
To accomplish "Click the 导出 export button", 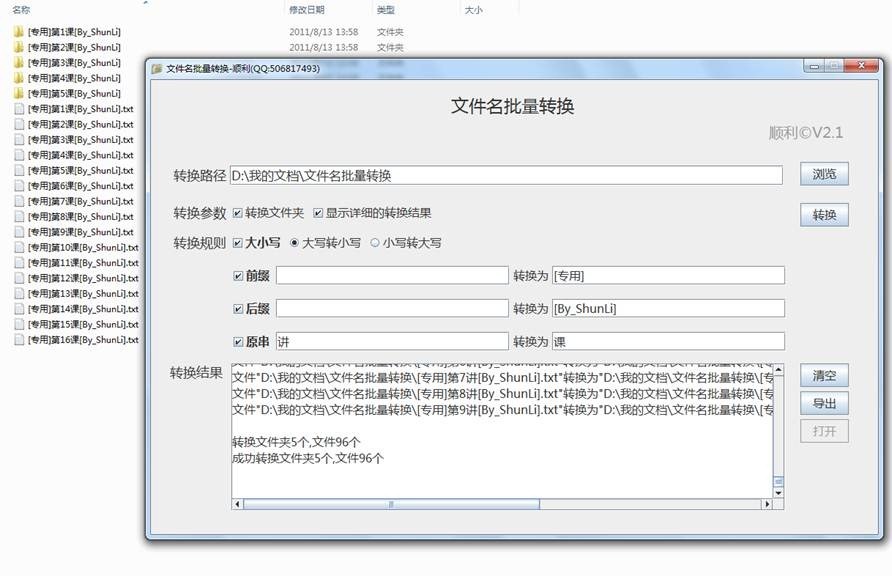I will [x=824, y=403].
